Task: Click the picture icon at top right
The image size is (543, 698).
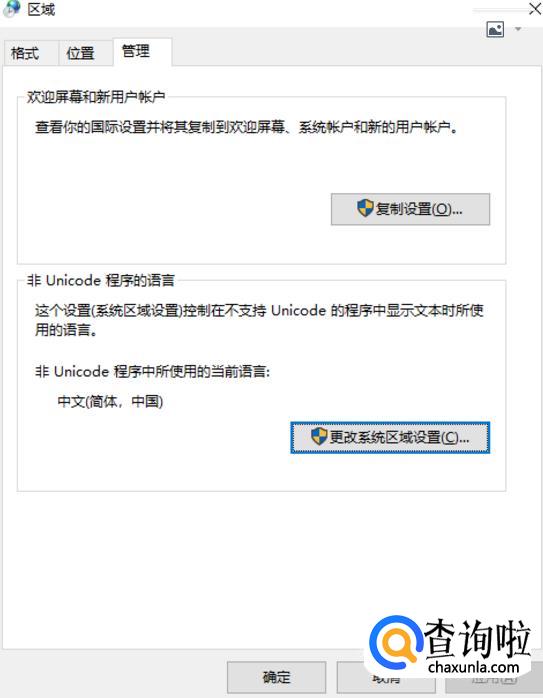Action: coord(495,29)
